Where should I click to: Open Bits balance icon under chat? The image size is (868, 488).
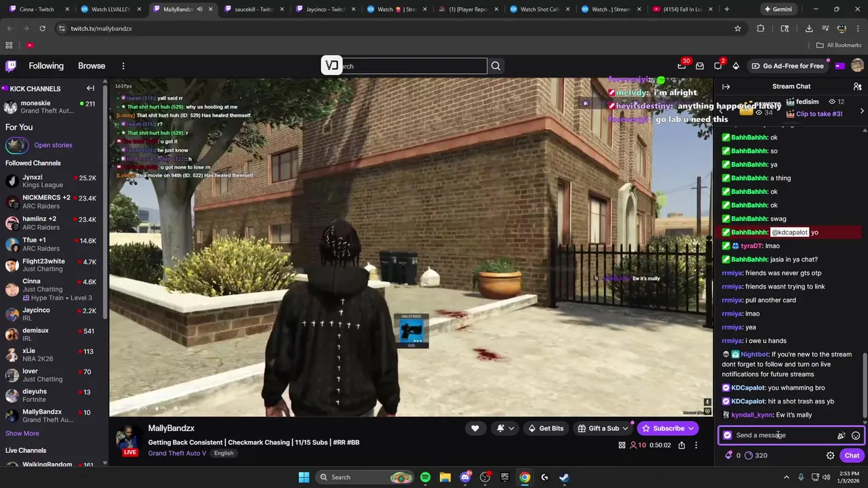tap(732, 455)
